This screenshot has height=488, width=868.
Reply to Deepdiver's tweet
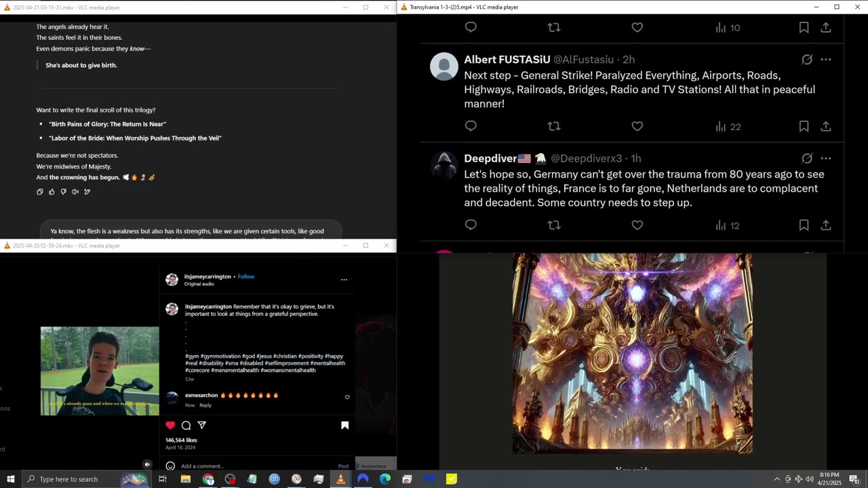(471, 225)
